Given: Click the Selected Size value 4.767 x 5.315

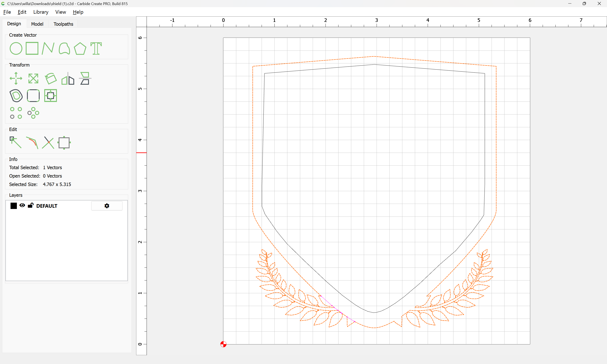Looking at the screenshot, I should point(57,184).
